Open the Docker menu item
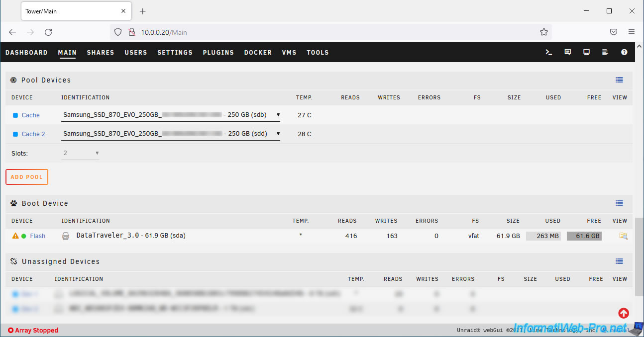 [258, 53]
